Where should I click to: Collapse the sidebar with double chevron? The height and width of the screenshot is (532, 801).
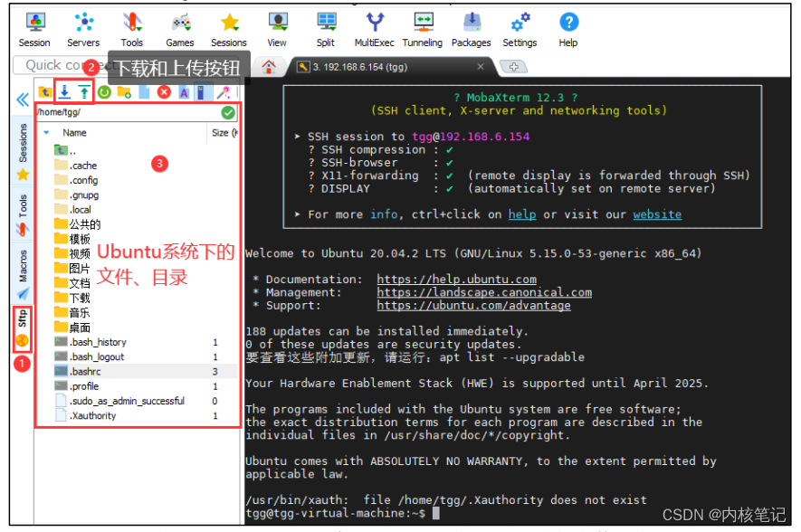point(23,99)
